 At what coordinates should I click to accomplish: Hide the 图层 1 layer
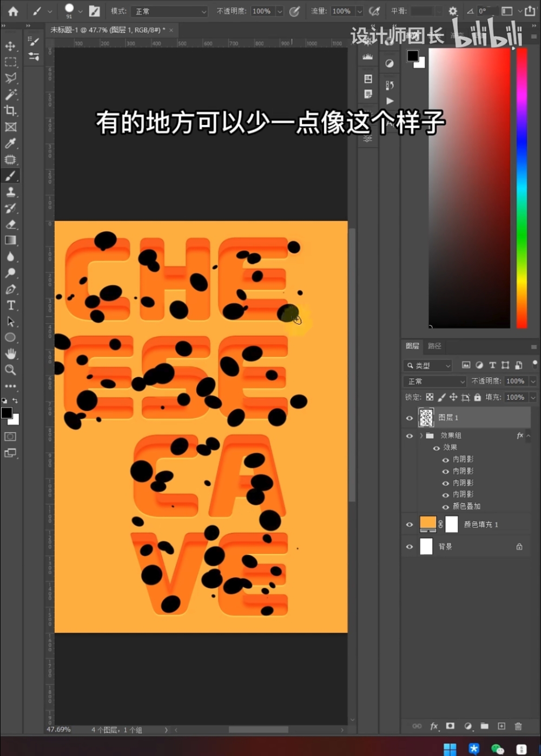410,418
